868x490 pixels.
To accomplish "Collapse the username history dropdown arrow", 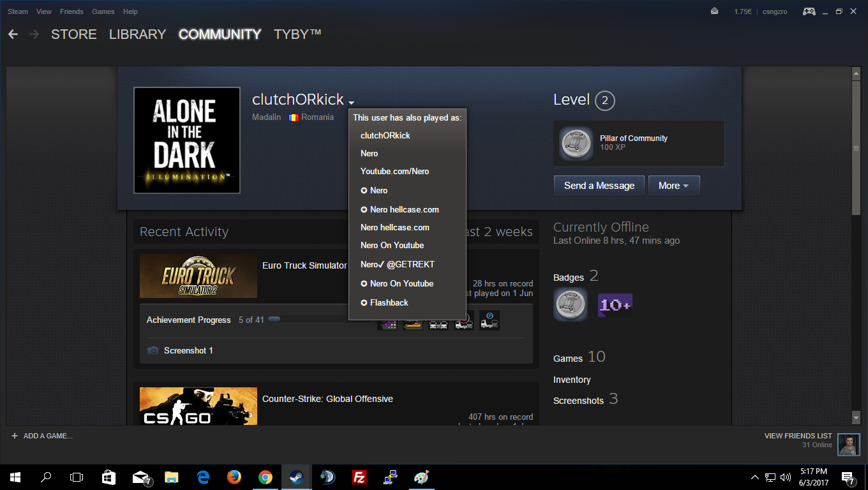I will click(x=351, y=102).
